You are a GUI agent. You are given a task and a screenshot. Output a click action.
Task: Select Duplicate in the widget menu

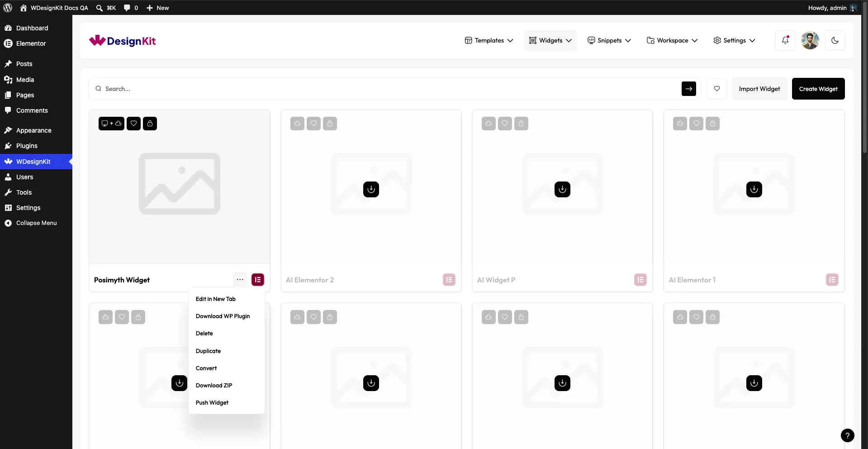click(x=209, y=351)
